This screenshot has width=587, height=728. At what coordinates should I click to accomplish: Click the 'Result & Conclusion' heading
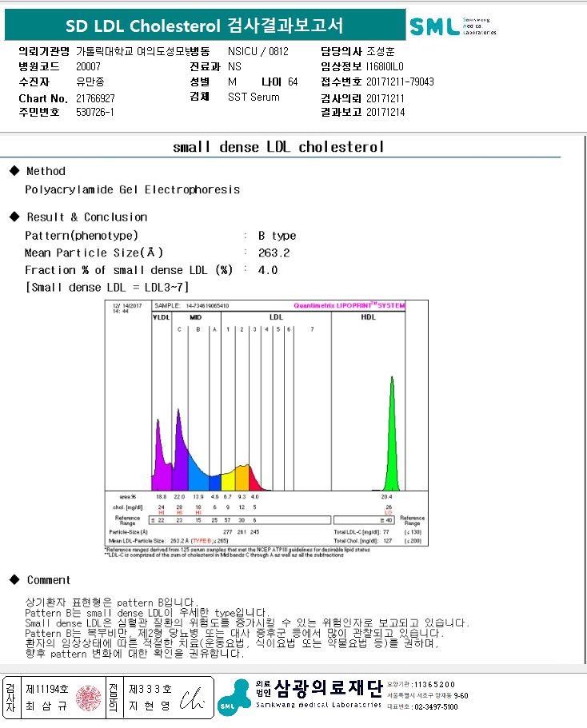tap(87, 217)
